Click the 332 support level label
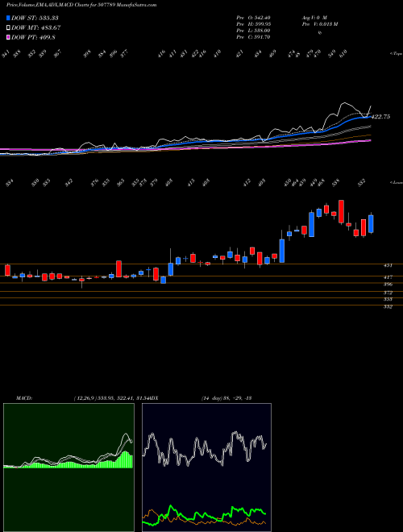The width and height of the screenshot is (403, 532). (x=388, y=307)
